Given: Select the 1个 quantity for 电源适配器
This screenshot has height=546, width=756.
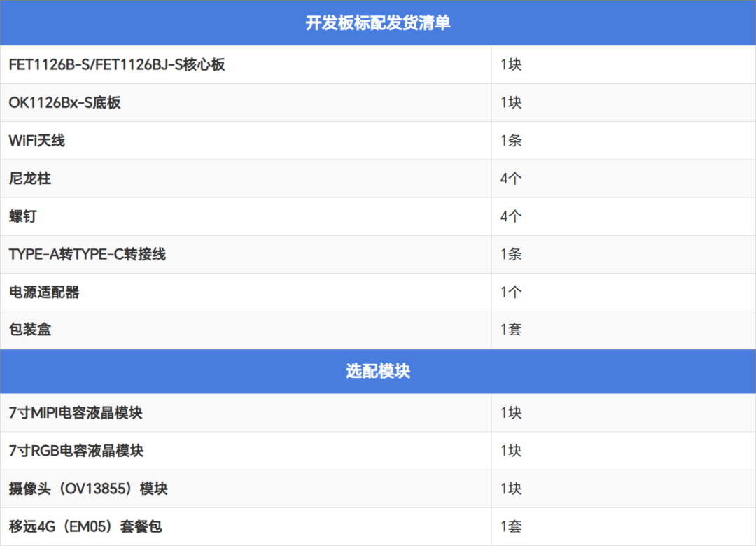Looking at the screenshot, I should (511, 292).
